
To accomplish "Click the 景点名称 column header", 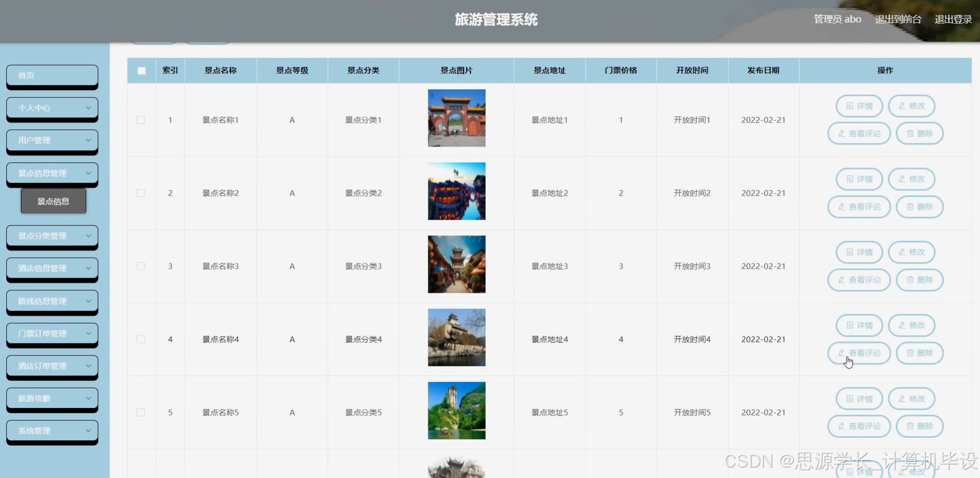I will tap(221, 70).
